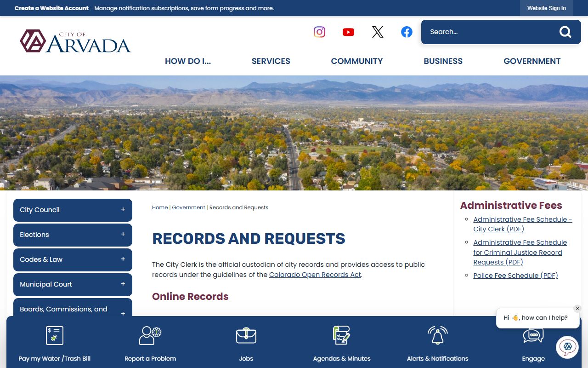Open the COMMUNITY menu

[357, 61]
